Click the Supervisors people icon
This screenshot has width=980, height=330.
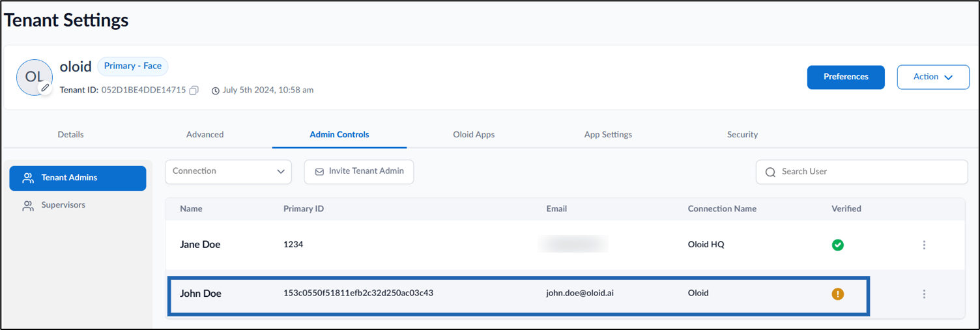pyautogui.click(x=28, y=206)
